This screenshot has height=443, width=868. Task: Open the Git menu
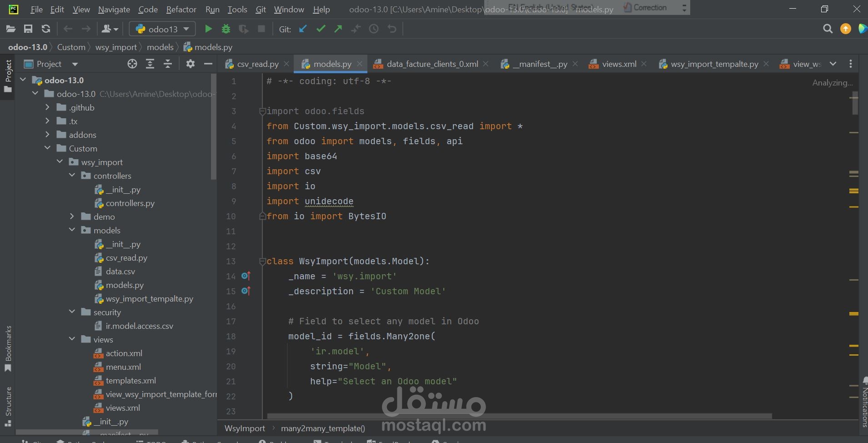pos(261,9)
